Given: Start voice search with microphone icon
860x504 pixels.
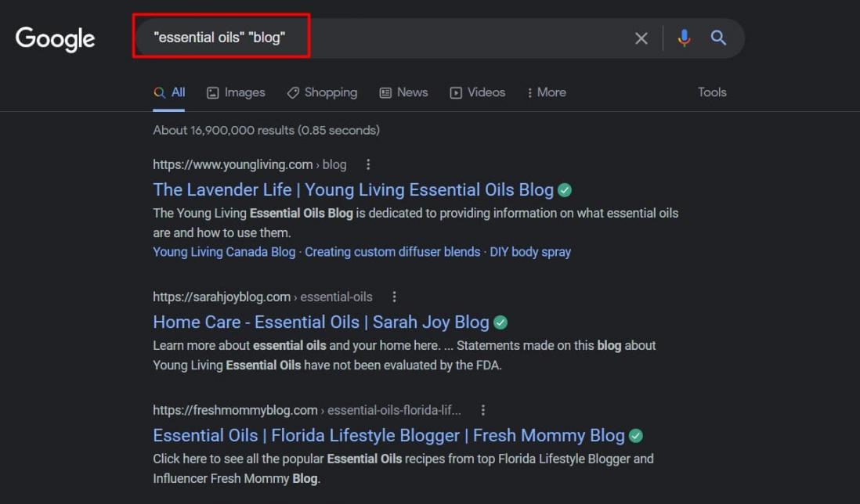Looking at the screenshot, I should (684, 38).
